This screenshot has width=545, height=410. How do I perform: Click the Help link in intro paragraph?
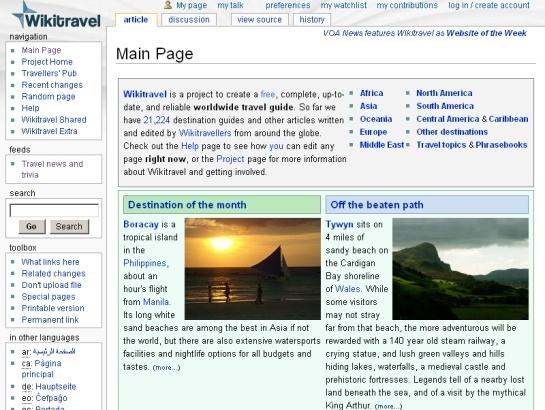coord(190,146)
